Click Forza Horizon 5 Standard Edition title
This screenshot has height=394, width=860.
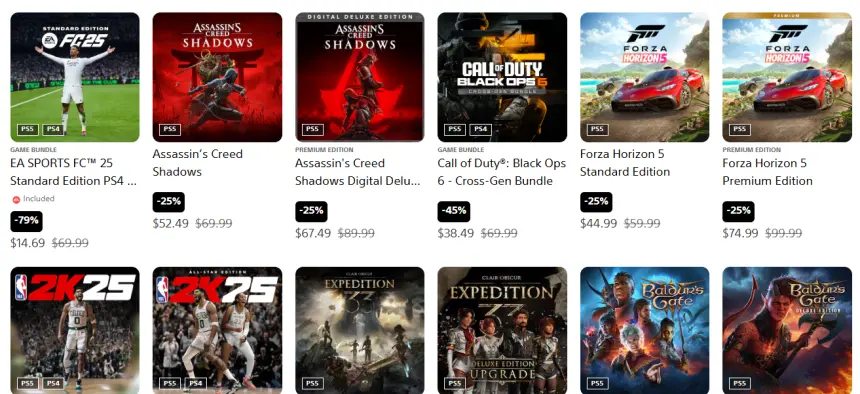(x=625, y=162)
